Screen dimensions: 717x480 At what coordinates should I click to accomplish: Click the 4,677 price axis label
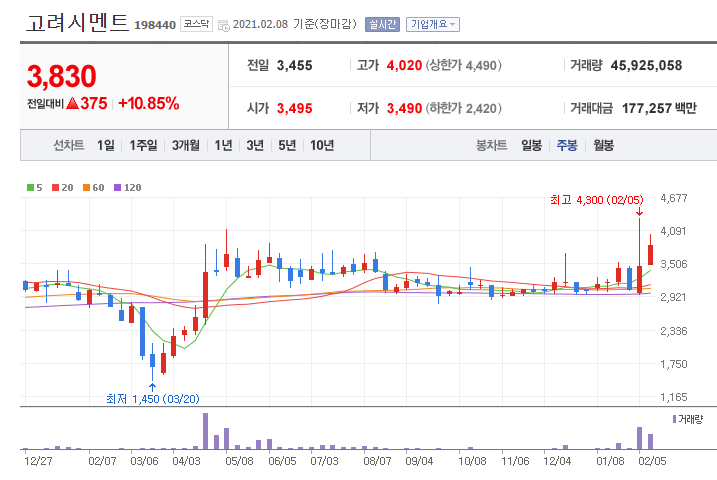(674, 198)
